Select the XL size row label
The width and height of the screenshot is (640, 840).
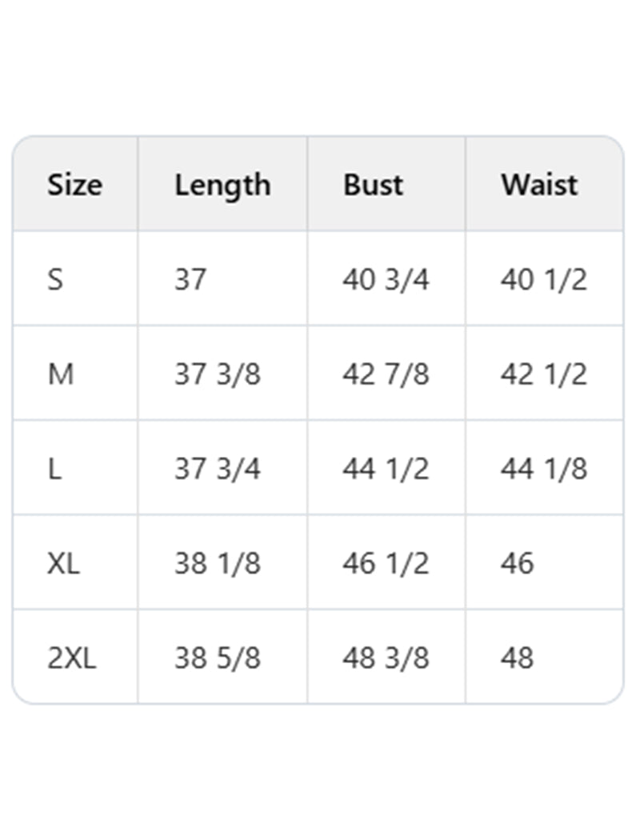[x=63, y=563]
